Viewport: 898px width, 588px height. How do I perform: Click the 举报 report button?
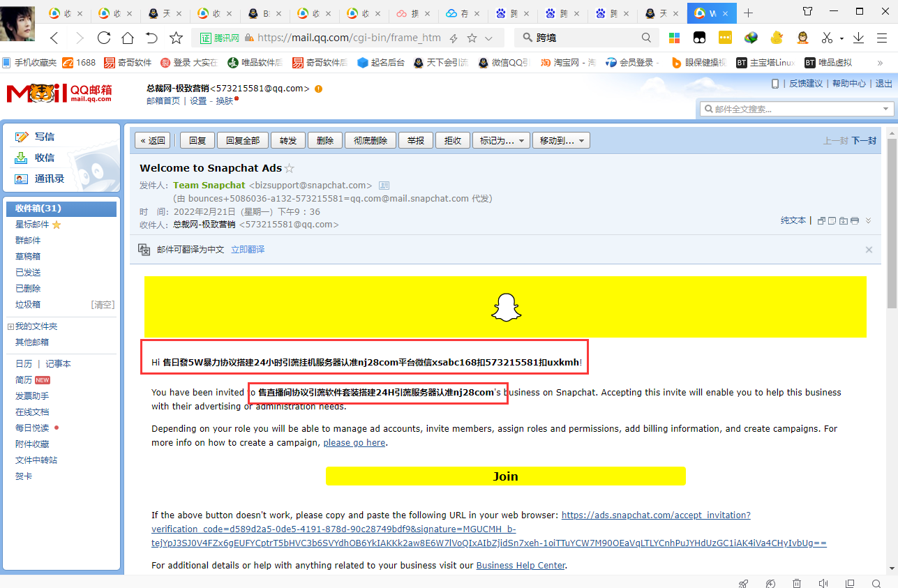click(x=416, y=140)
